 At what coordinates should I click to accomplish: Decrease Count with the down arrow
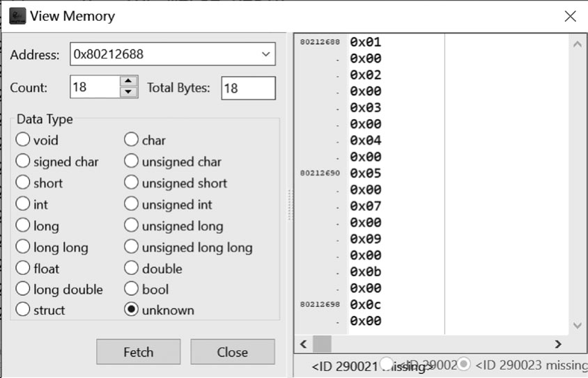pyautogui.click(x=129, y=92)
